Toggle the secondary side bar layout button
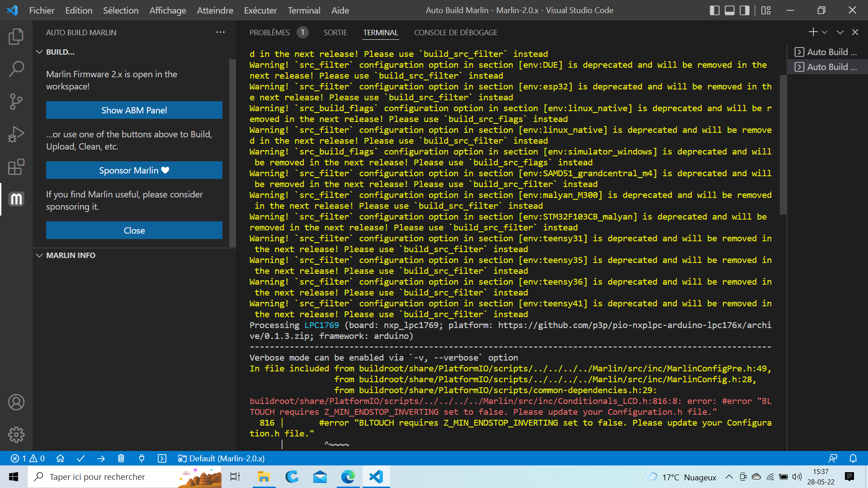Viewport: 868px width, 488px height. pyautogui.click(x=745, y=10)
